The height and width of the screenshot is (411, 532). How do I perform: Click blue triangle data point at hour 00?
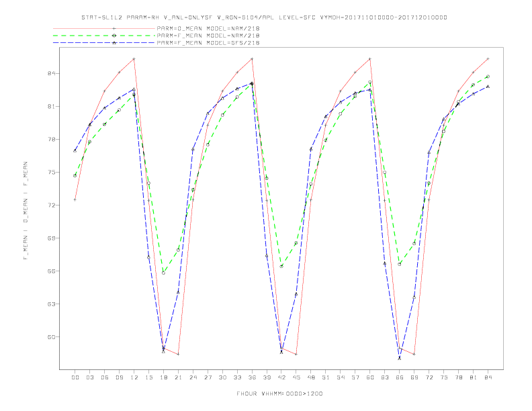pos(75,150)
